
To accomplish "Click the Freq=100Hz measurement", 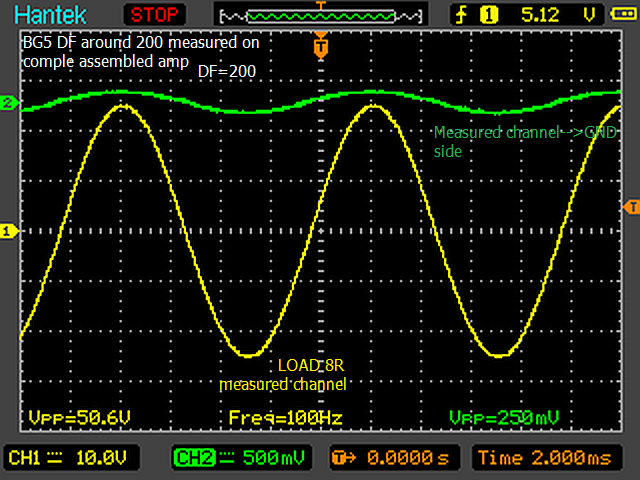I will click(x=285, y=418).
